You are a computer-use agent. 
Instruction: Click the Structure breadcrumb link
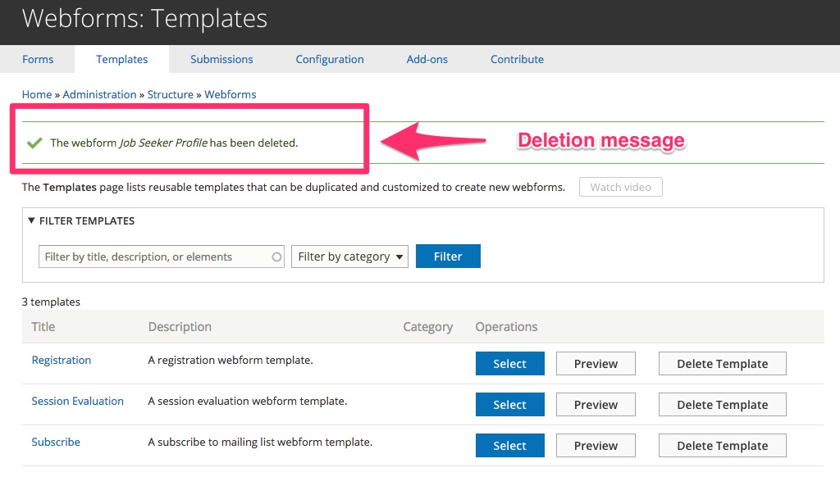click(x=171, y=95)
